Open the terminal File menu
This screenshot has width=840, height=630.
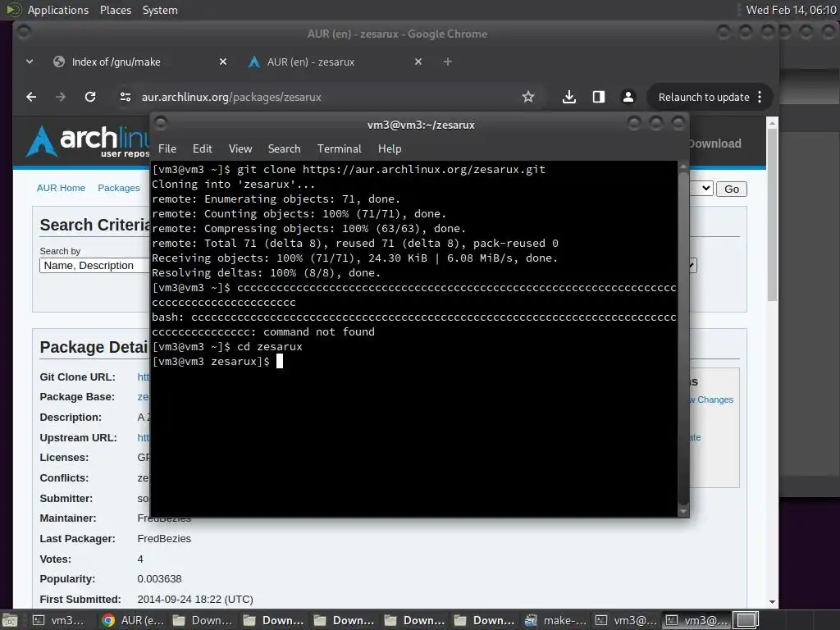pos(167,149)
